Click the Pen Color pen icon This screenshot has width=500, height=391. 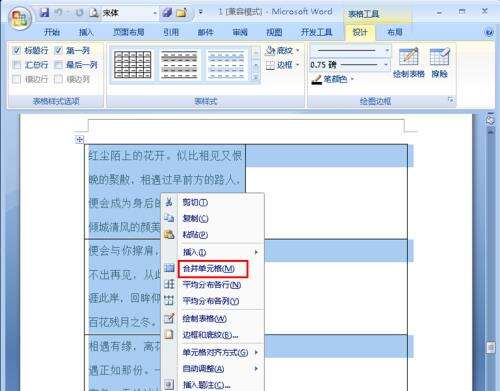(x=316, y=79)
